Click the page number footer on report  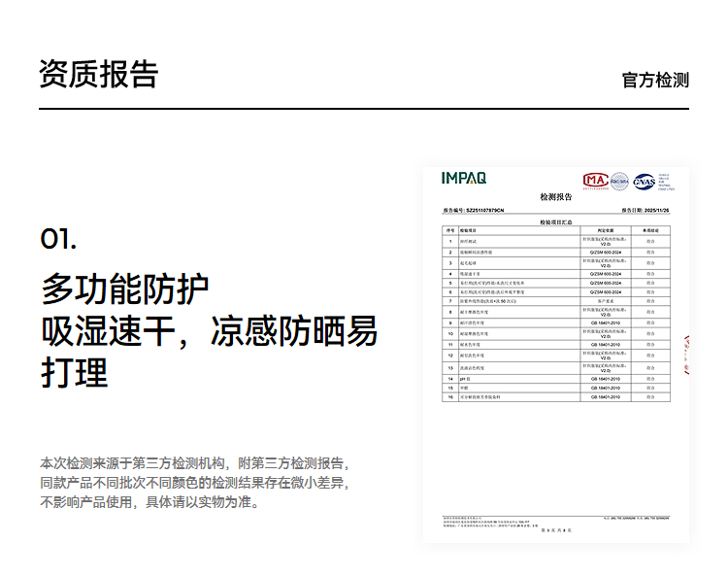[556, 530]
